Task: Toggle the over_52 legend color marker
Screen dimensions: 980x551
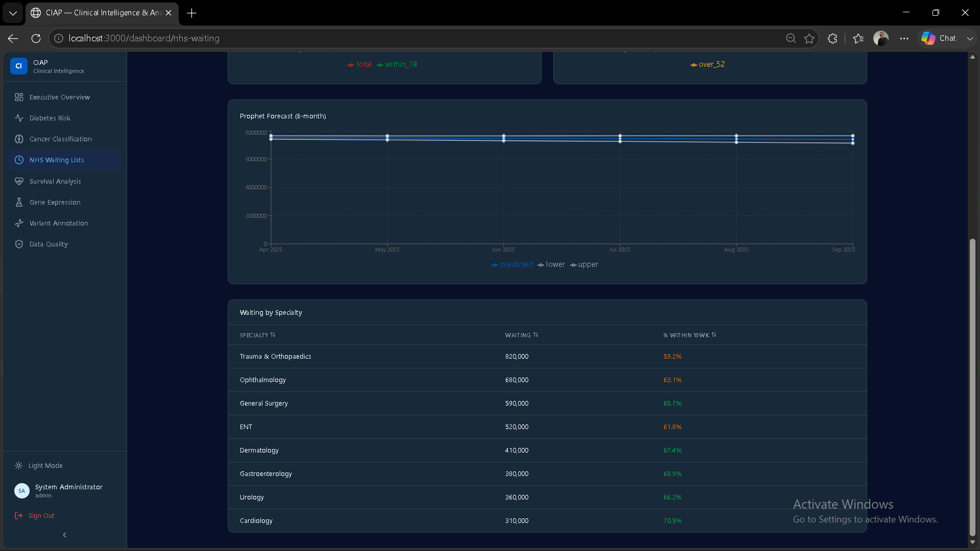Action: coord(694,65)
